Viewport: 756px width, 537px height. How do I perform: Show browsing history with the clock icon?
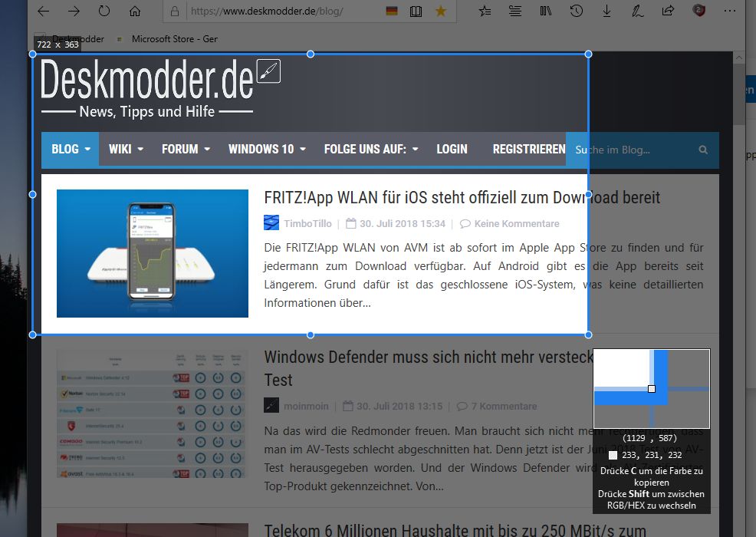(x=576, y=11)
